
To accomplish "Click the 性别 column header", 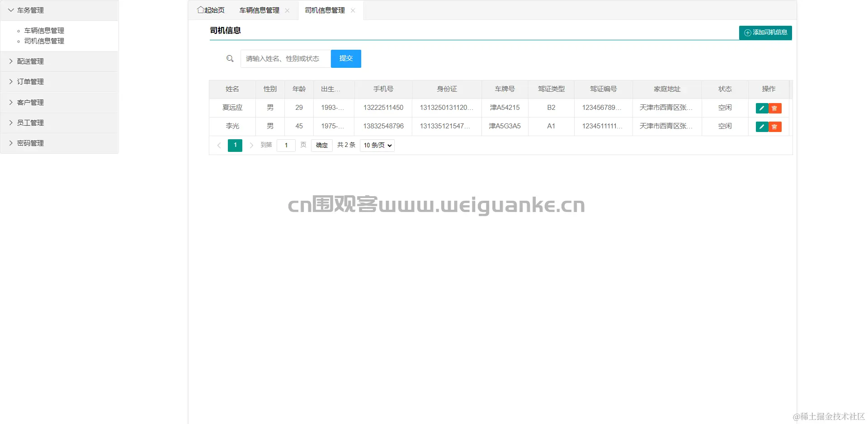I will [x=270, y=89].
